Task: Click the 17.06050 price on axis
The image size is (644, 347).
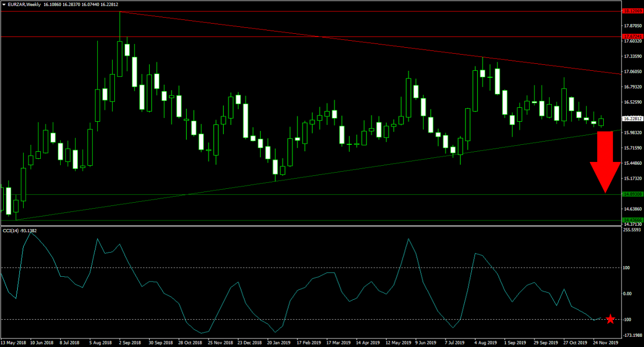Action: click(632, 71)
